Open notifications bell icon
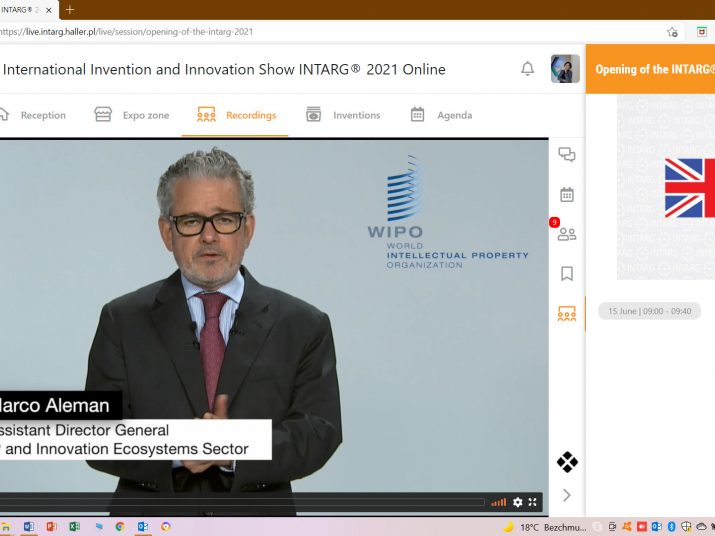The width and height of the screenshot is (715, 536). (x=527, y=69)
